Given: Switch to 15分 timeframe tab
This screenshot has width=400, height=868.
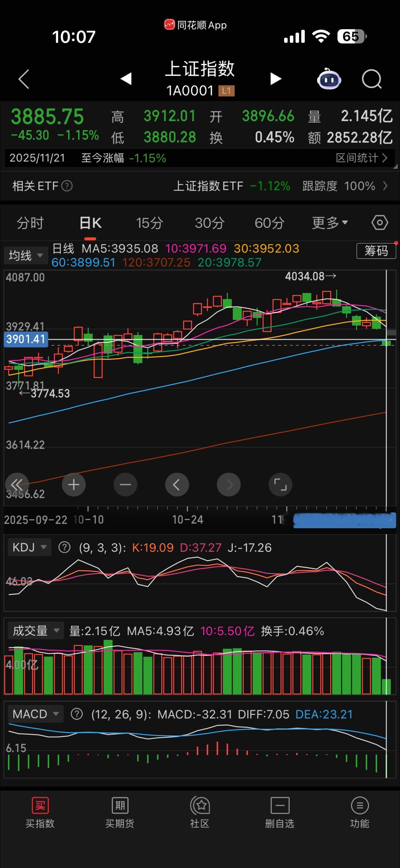Looking at the screenshot, I should click(x=150, y=223).
